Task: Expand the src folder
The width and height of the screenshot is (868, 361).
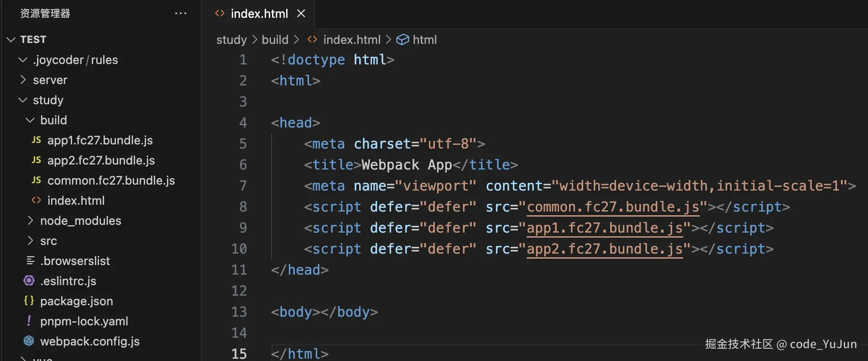Action: point(31,241)
